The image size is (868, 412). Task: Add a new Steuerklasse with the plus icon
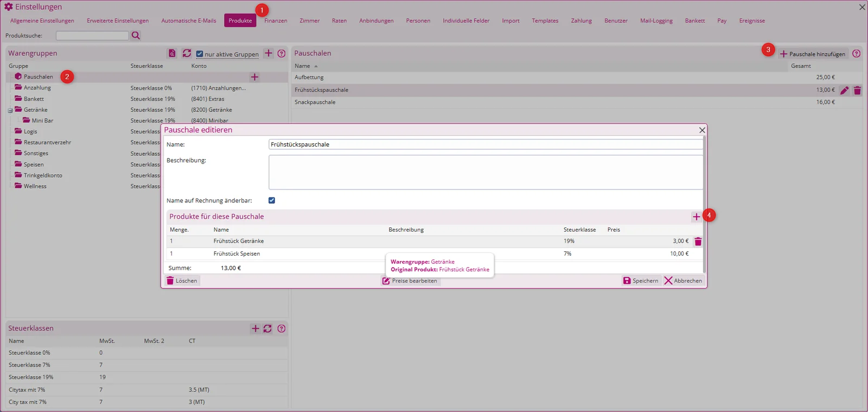pos(256,328)
